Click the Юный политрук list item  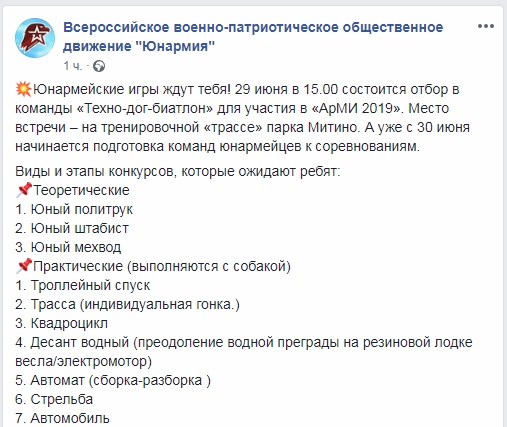coord(74,209)
